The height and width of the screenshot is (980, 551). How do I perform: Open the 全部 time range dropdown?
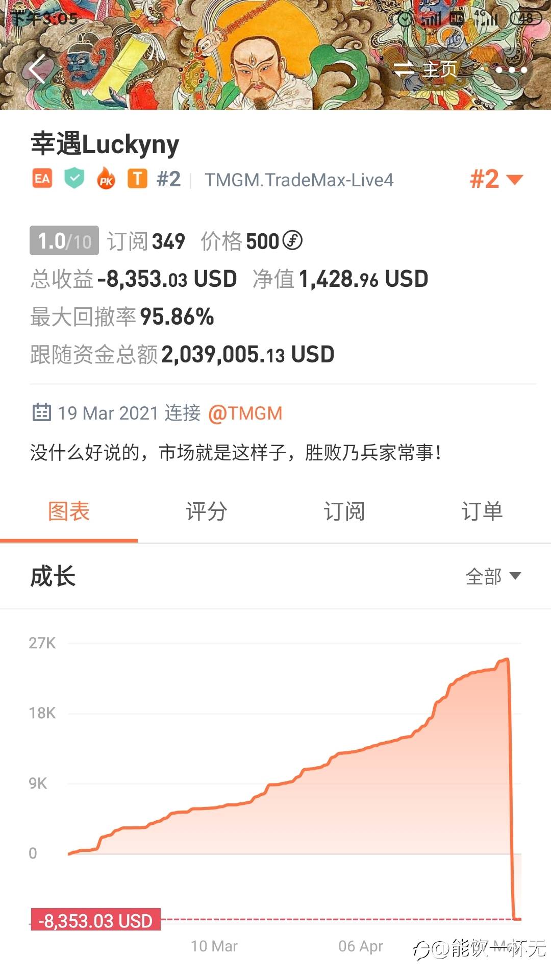[493, 577]
